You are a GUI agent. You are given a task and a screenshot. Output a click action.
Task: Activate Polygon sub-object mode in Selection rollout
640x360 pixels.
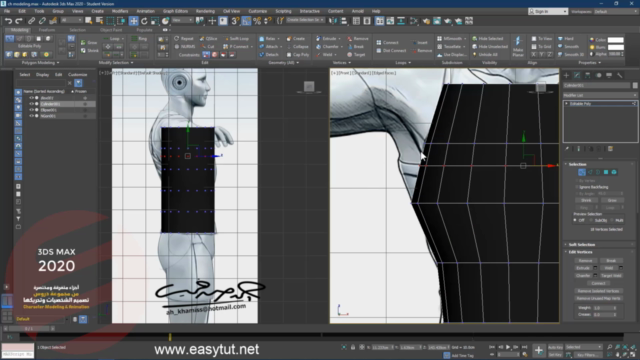tap(606, 172)
